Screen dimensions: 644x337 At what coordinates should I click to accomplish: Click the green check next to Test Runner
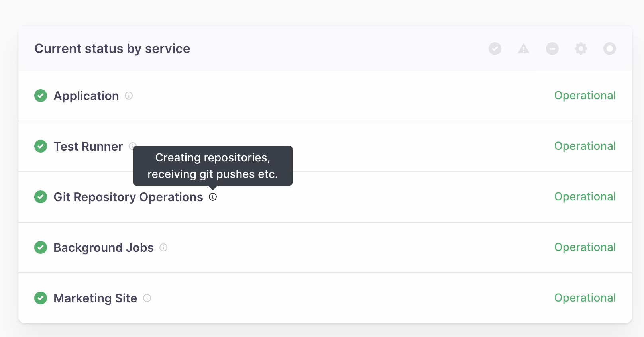41,146
